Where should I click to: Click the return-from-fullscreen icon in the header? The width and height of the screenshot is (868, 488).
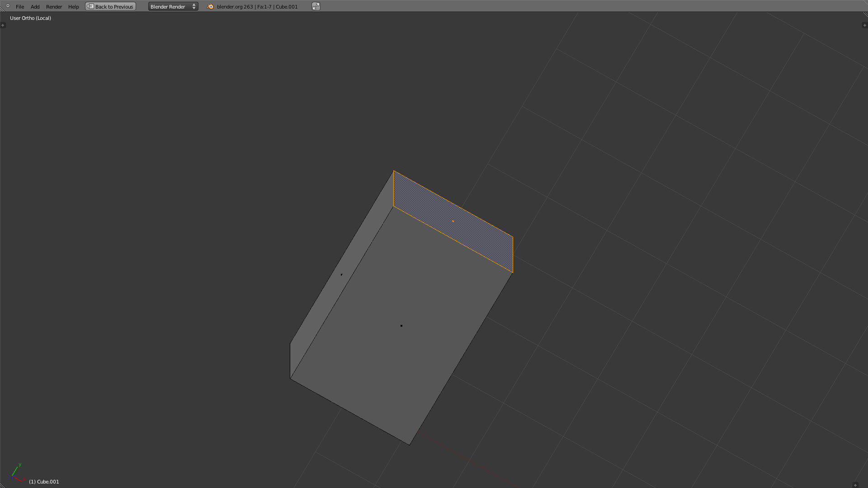[316, 6]
